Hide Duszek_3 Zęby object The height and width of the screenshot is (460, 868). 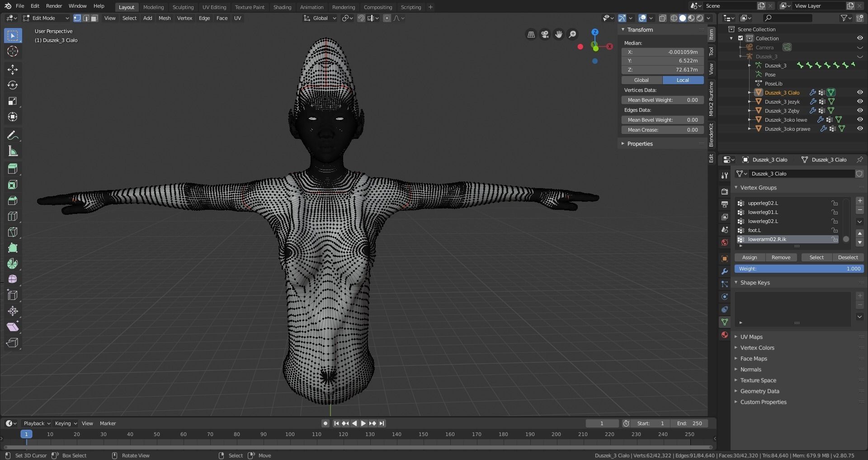click(860, 110)
